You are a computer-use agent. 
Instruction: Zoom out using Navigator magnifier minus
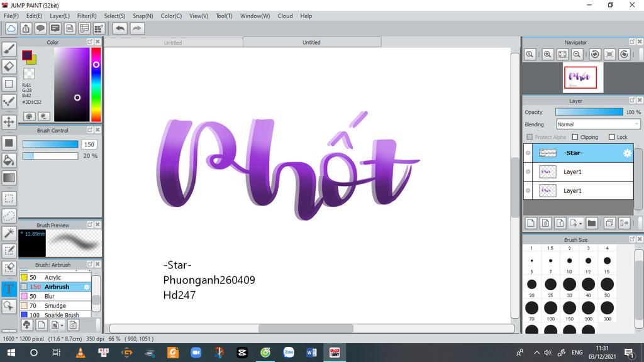coord(577,54)
